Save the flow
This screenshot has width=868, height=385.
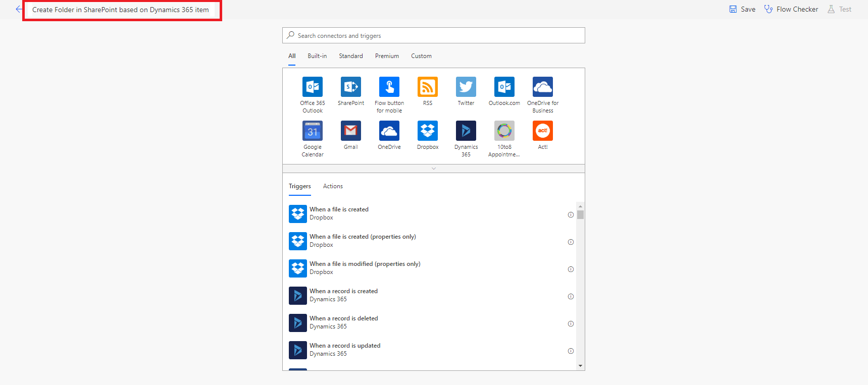pos(742,9)
